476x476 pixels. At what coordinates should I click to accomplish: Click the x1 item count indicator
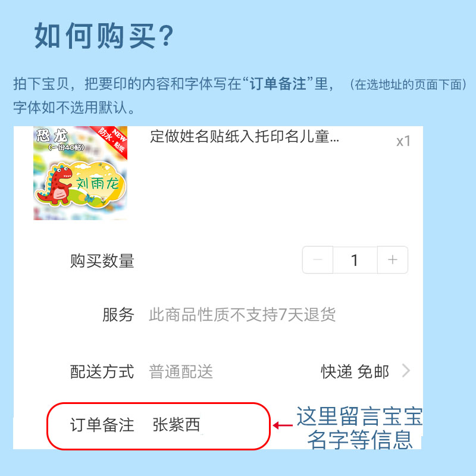[x=403, y=141]
